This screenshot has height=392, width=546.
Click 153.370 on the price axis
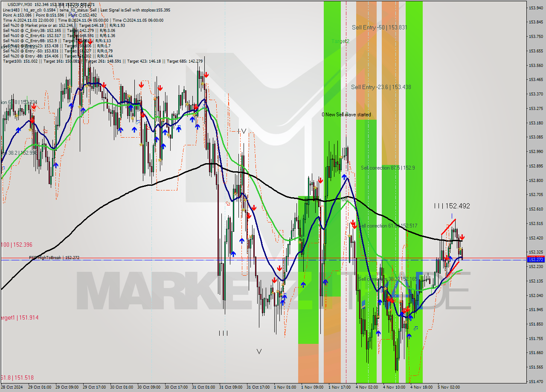point(536,94)
